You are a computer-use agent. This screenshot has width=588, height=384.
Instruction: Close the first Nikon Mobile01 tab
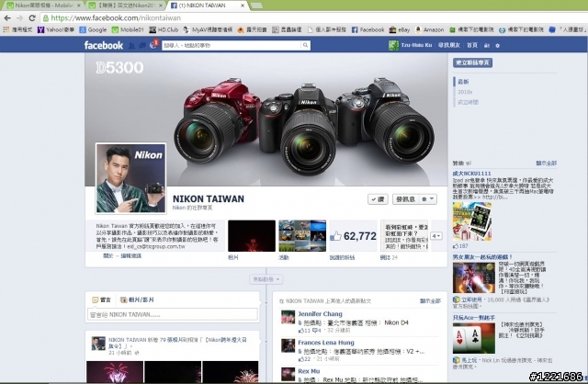coord(78,6)
